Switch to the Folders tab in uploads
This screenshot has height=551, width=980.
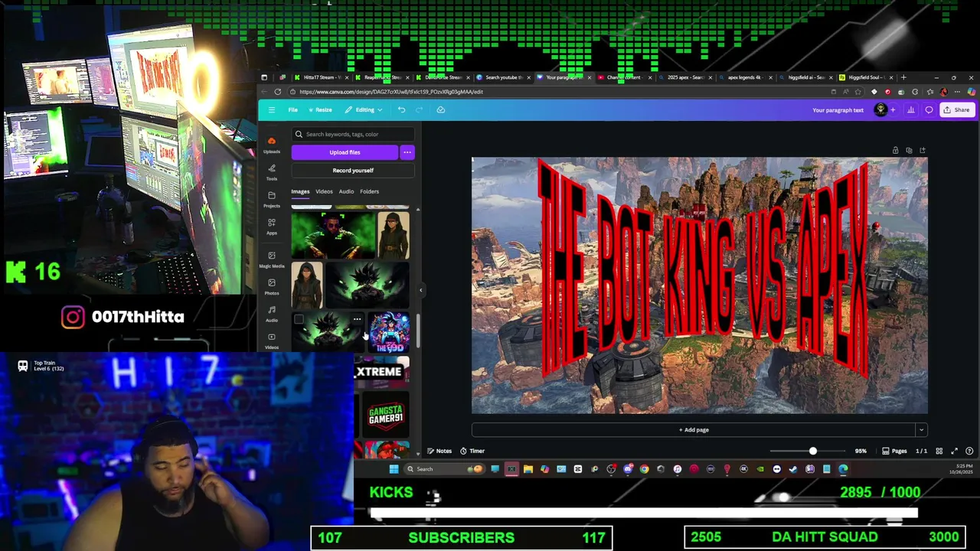(369, 191)
